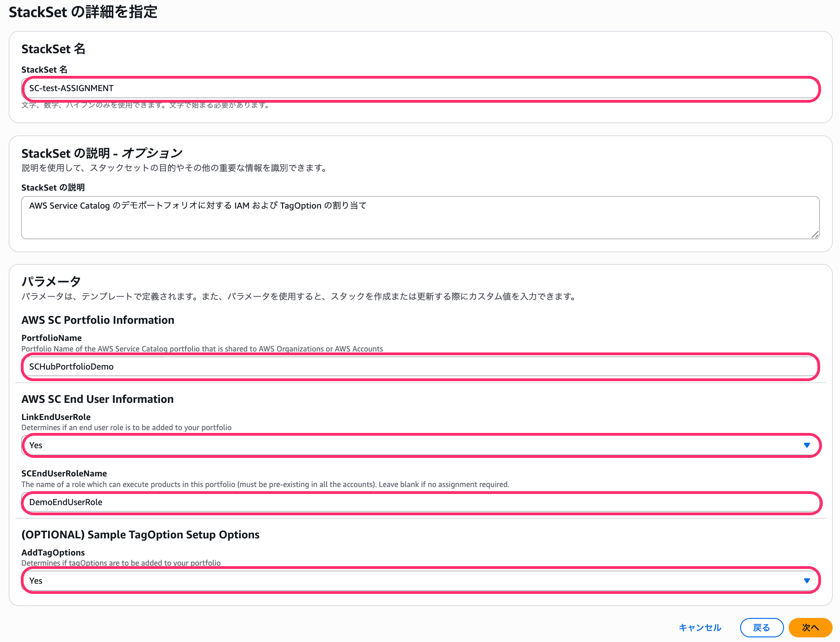840x642 pixels.
Task: Click the パラメータ section heading
Action: [51, 281]
